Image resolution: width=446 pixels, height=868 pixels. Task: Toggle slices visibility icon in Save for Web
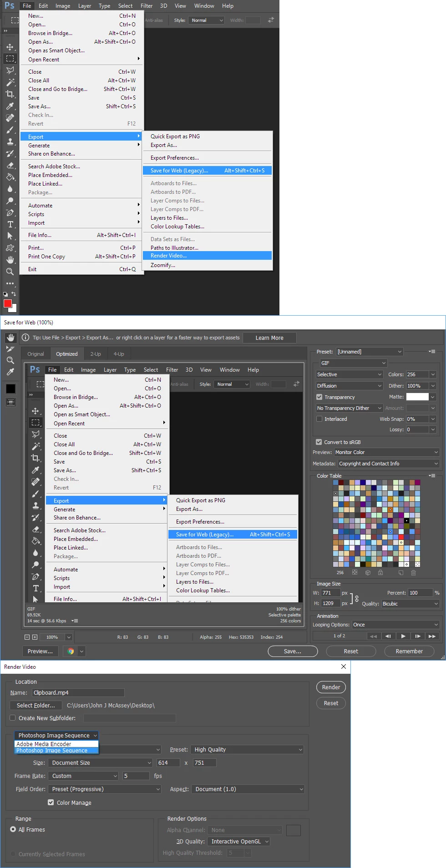coord(10,402)
